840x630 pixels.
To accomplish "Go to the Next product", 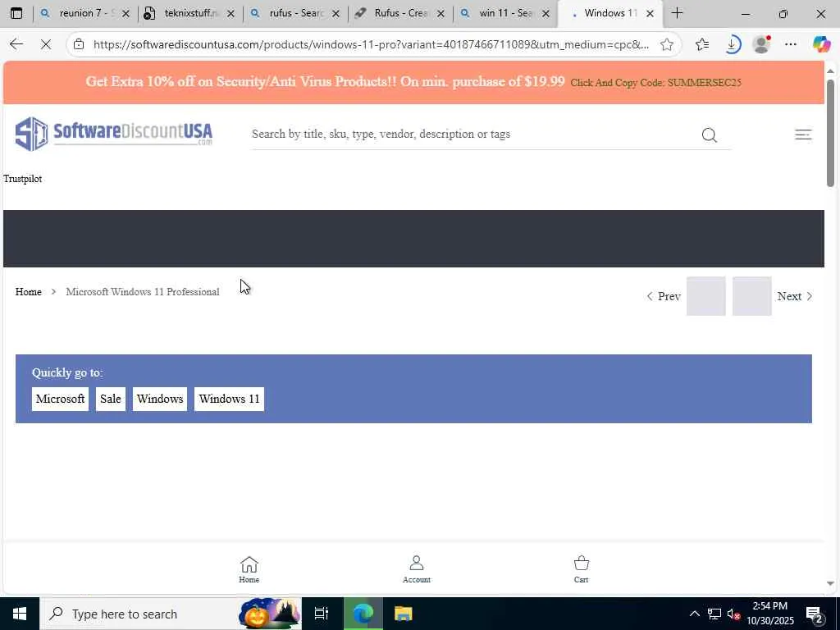I will [795, 296].
